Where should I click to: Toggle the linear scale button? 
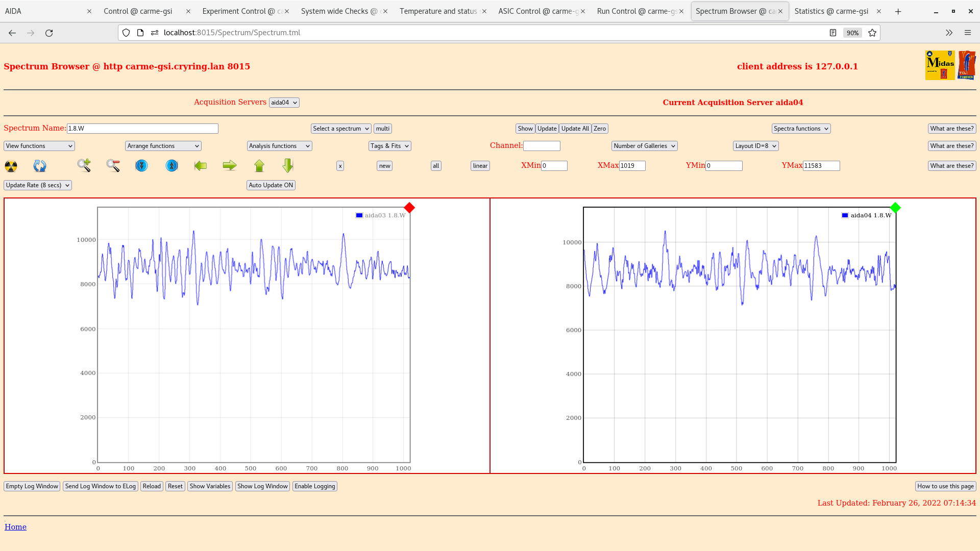tap(480, 166)
